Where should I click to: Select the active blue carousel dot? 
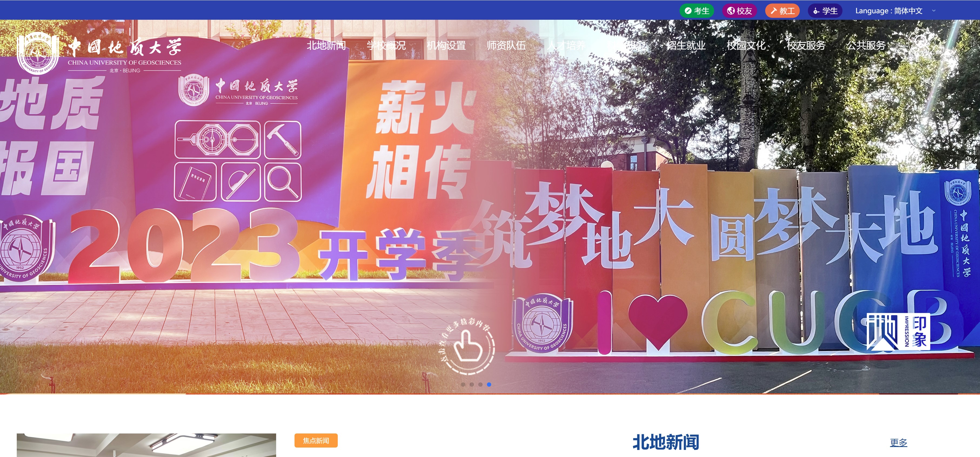[489, 384]
